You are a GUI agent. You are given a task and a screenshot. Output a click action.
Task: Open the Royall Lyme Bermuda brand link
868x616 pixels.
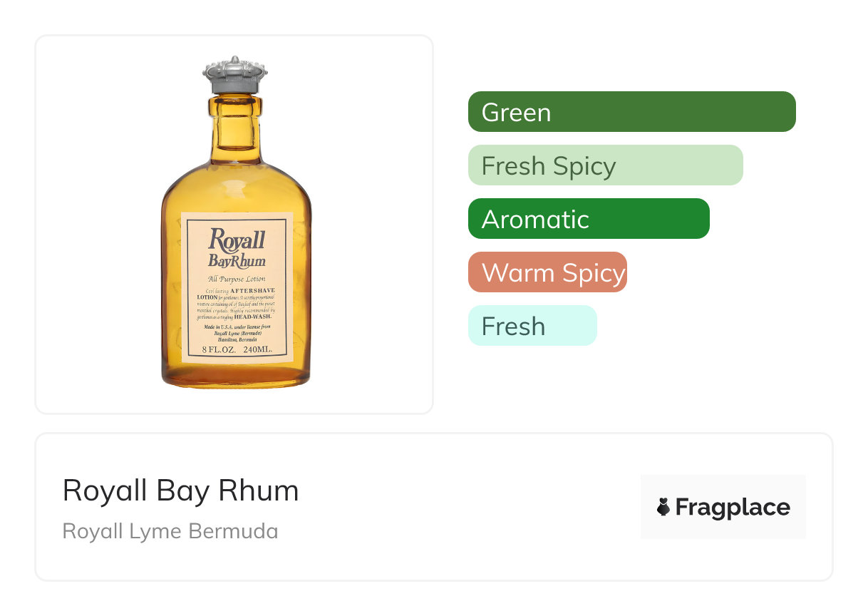pyautogui.click(x=170, y=531)
